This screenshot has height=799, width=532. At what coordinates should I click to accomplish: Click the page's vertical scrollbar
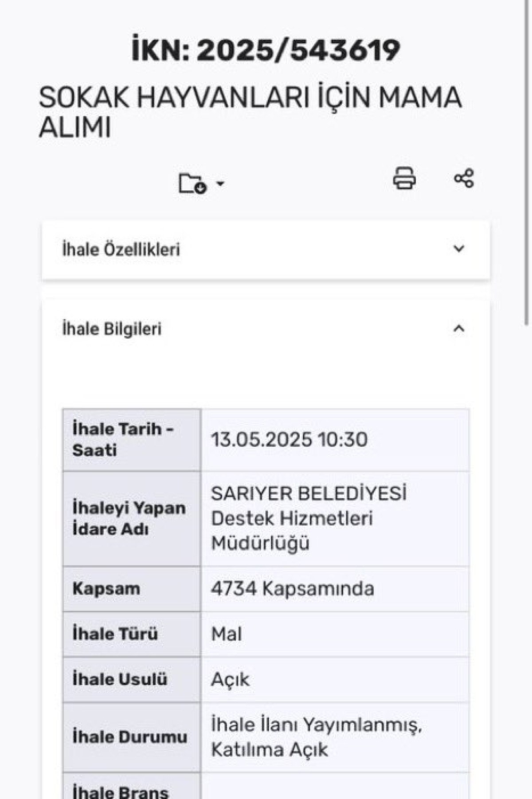point(526,177)
